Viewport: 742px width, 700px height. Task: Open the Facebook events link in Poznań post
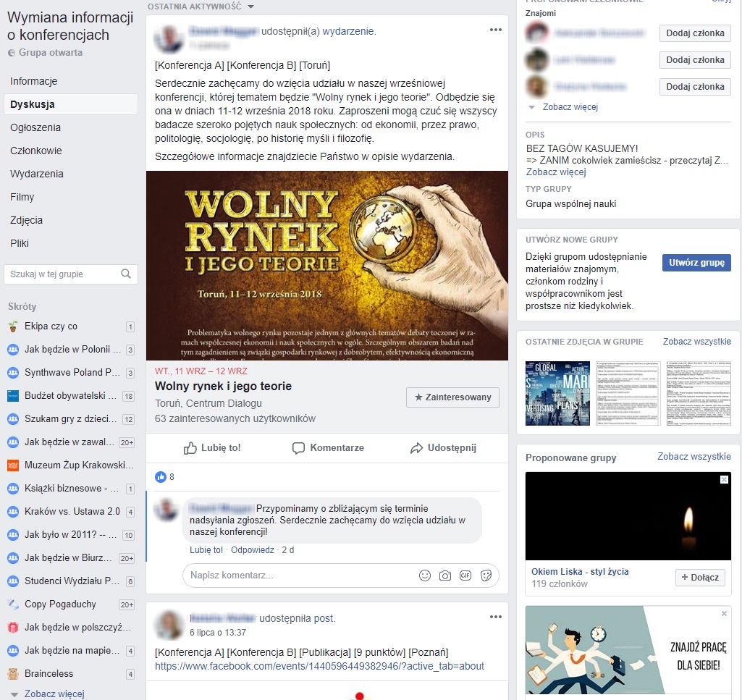(x=319, y=666)
